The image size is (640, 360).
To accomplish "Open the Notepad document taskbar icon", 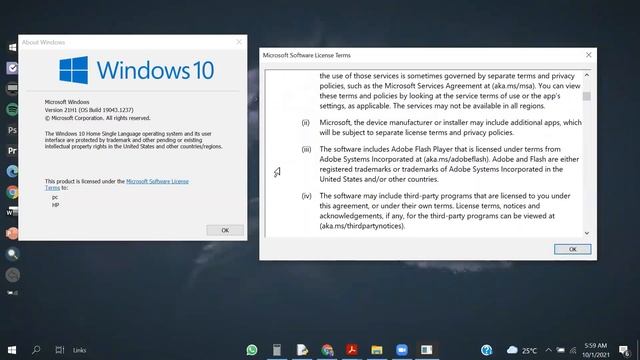I will click(302, 350).
